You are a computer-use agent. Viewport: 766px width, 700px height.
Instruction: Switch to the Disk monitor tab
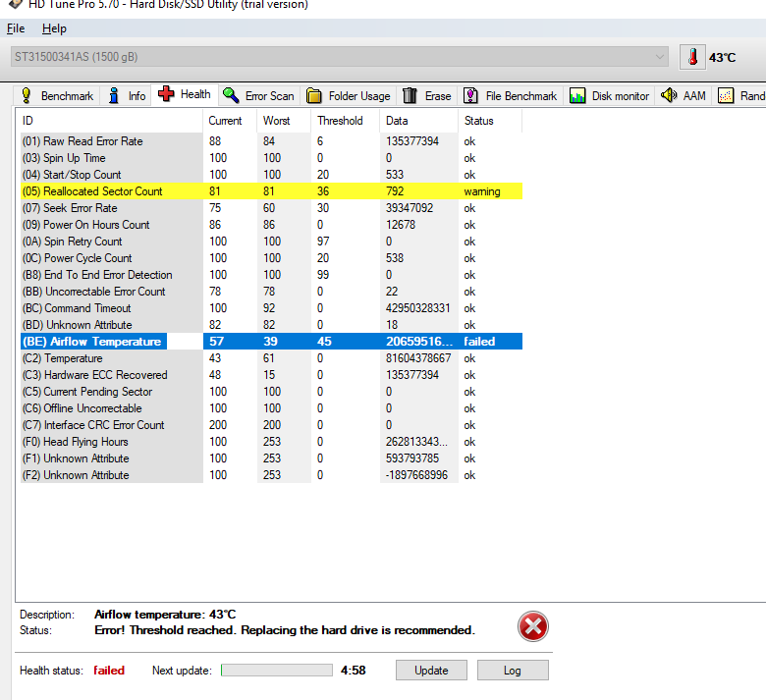tap(609, 96)
